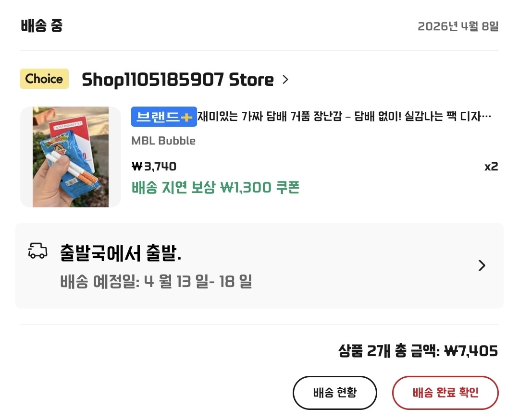This screenshot has width=519, height=420.
Task: Click the total amount ₩7,405
Action: [470, 351]
